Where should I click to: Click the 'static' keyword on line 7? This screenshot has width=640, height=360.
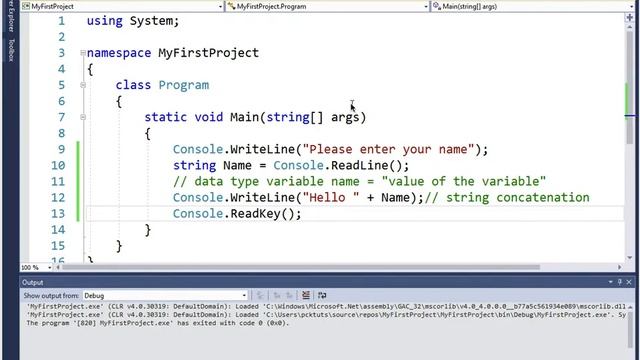tap(165, 117)
